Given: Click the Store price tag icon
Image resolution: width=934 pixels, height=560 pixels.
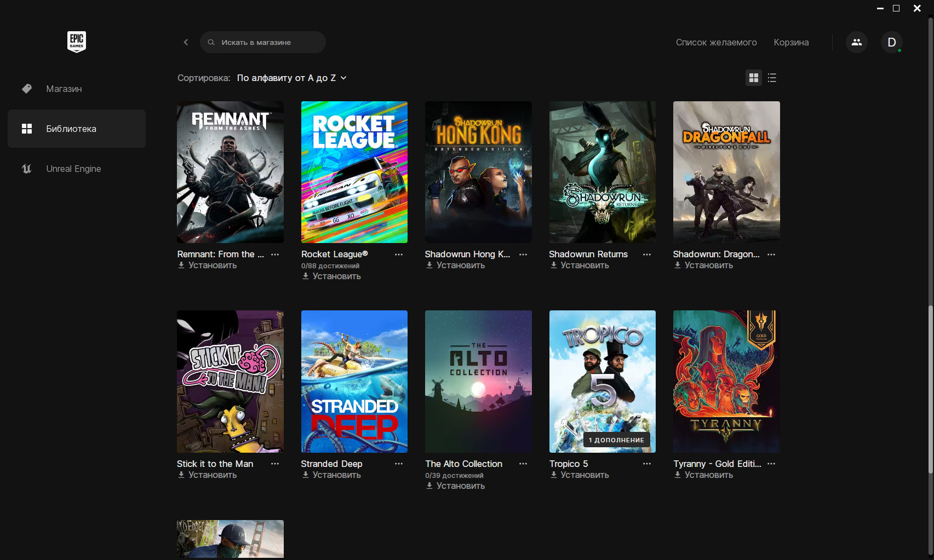Looking at the screenshot, I should [x=27, y=89].
